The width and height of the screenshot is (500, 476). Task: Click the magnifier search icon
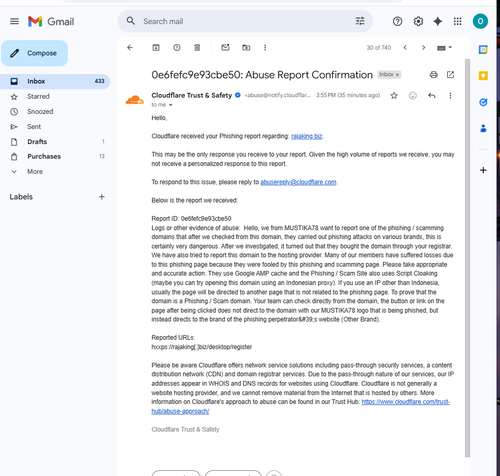pyautogui.click(x=131, y=21)
